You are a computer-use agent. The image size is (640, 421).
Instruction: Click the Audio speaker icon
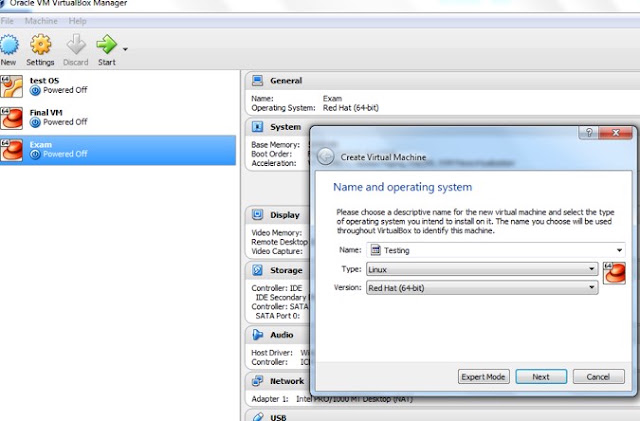[x=258, y=334]
